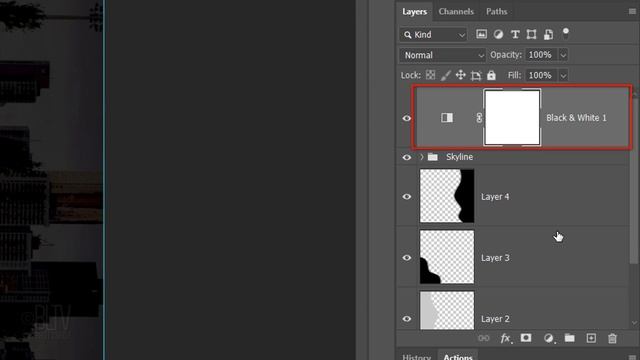Hide Layer 2
The width and height of the screenshot is (640, 360).
(x=407, y=319)
